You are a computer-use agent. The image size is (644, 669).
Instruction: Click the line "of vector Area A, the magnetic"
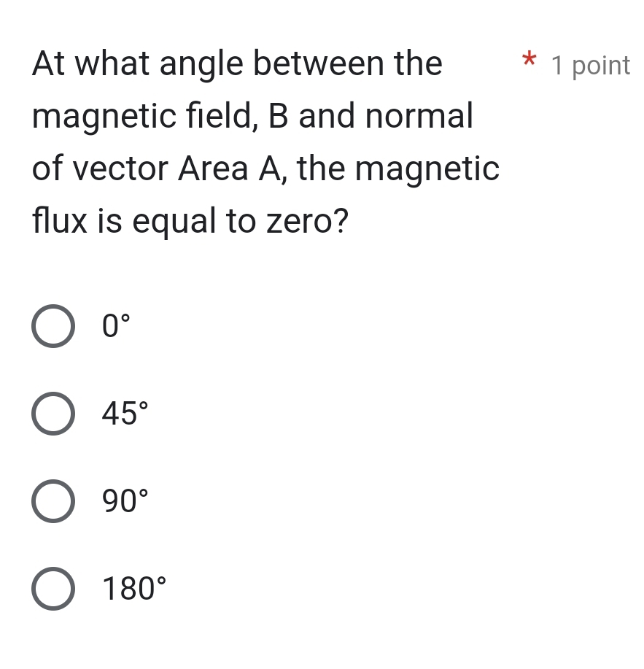point(265,169)
